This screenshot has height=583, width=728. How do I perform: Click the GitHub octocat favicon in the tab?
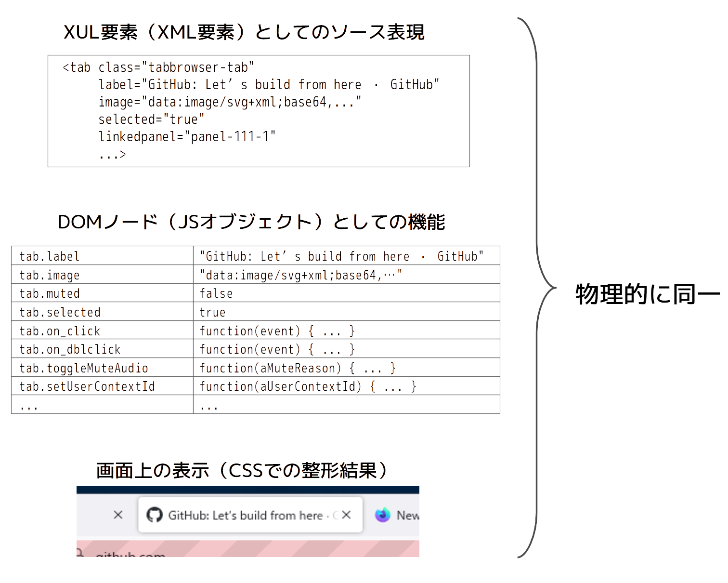pos(154,515)
